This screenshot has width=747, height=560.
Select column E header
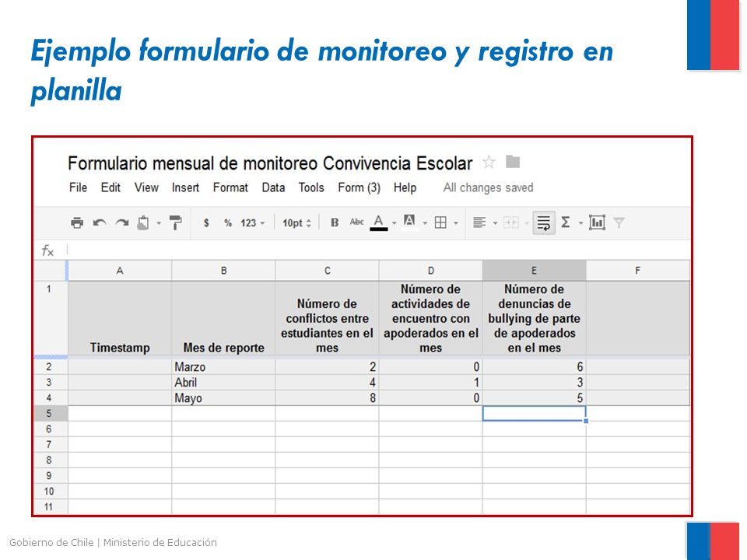click(534, 271)
